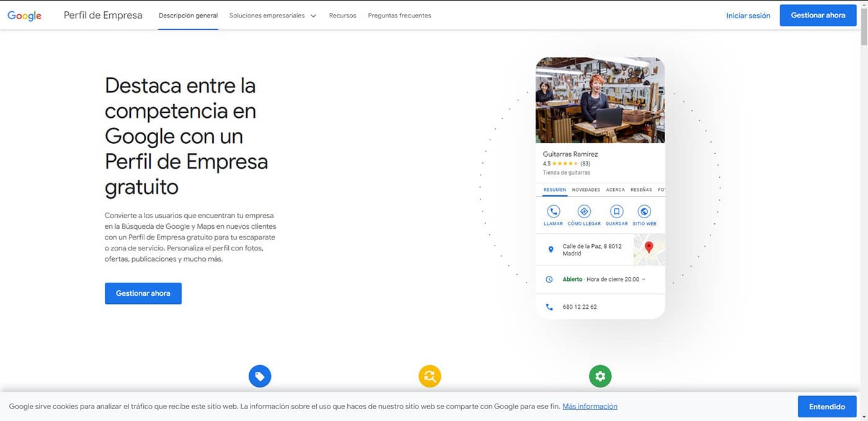The height and width of the screenshot is (421, 868).
Task: Click the GUARDAR bookmark icon
Action: 616,211
